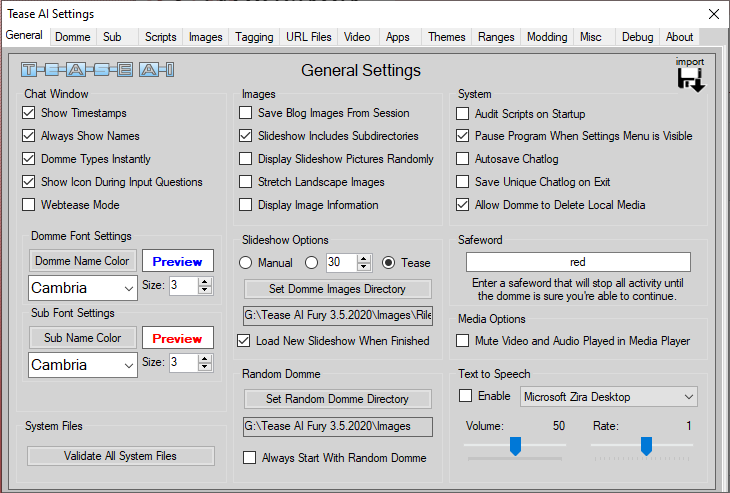Click the Sub Name Color button

82,338
